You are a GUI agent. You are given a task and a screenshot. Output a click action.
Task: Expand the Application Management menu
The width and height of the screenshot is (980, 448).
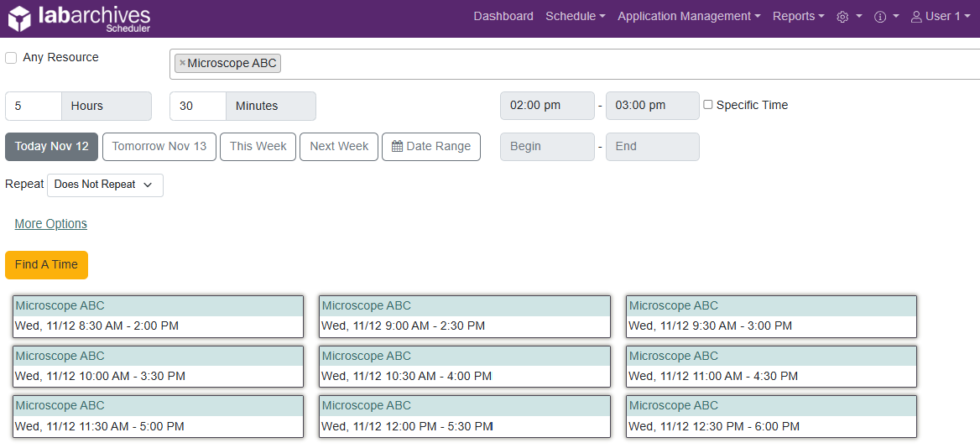click(x=689, y=17)
